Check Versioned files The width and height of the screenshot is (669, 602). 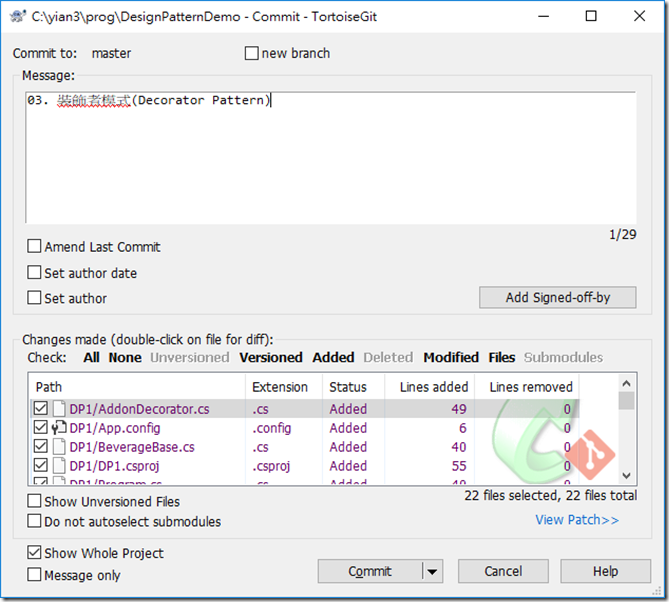pyautogui.click(x=271, y=358)
